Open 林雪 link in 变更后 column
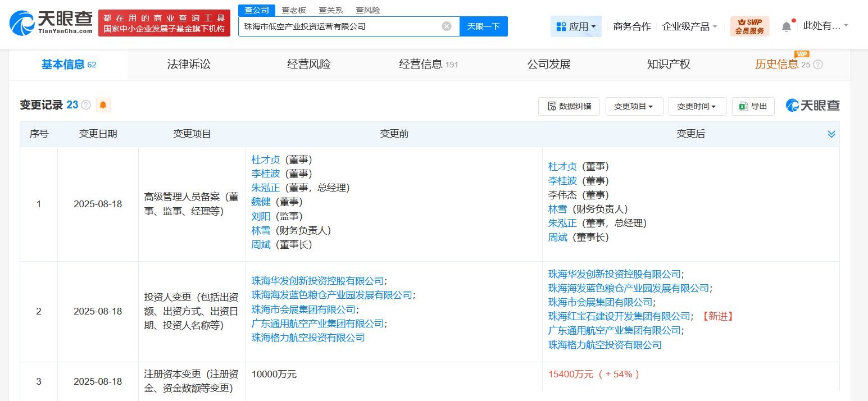868x401 pixels. [x=558, y=209]
